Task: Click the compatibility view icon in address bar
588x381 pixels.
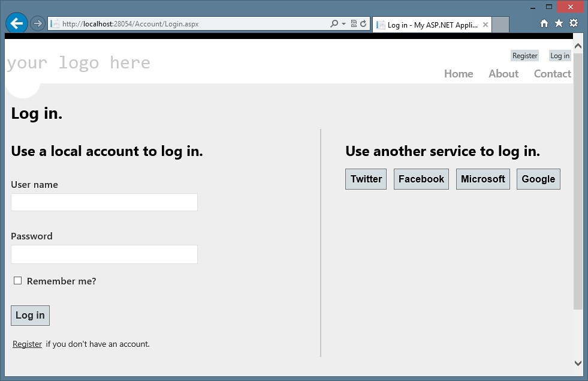Action: coord(354,24)
